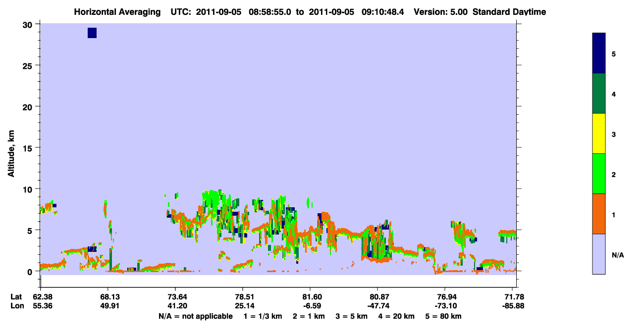Click longitude value -73.10
The height and width of the screenshot is (330, 644).
445,306
